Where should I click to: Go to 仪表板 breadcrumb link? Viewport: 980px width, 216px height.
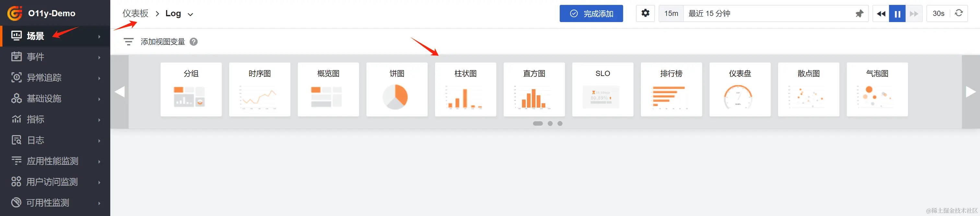point(135,13)
